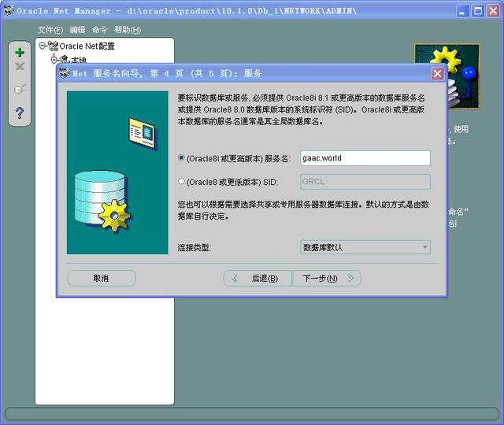Click the disabled SID field ORCL
The image size is (504, 425).
click(x=365, y=182)
